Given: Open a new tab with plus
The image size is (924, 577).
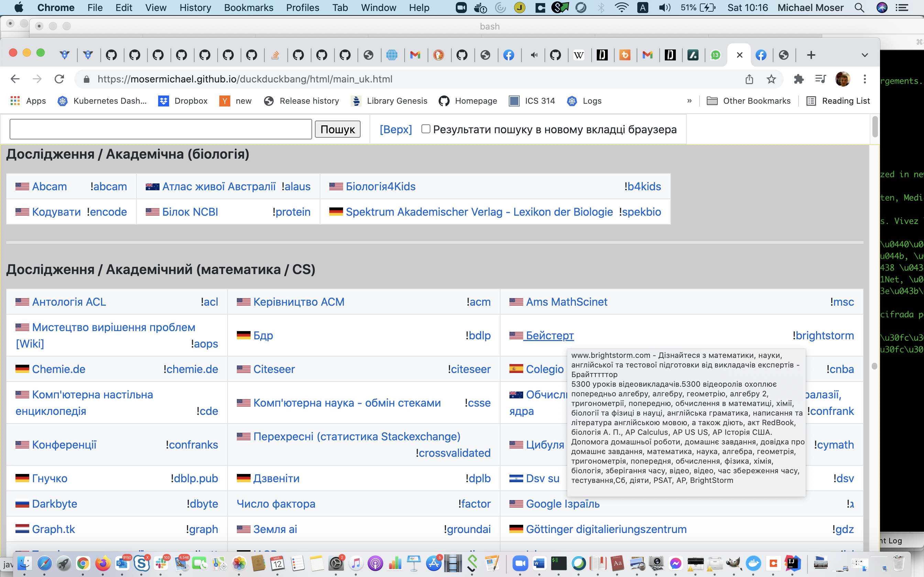Looking at the screenshot, I should [811, 55].
